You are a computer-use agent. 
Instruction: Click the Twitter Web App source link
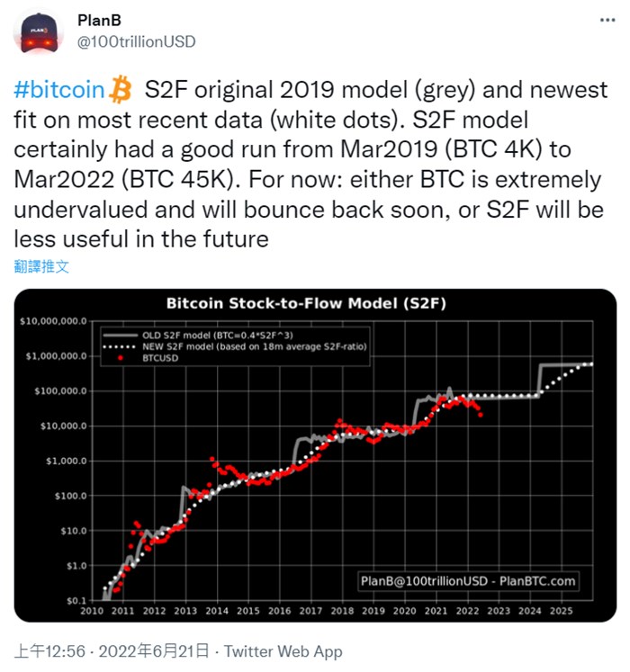[x=283, y=650]
